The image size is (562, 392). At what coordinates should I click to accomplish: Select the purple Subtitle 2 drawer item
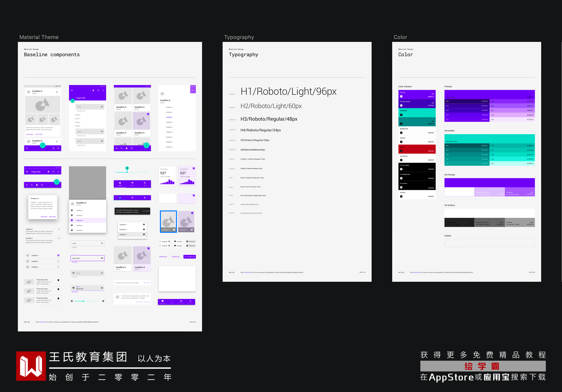[x=169, y=117]
